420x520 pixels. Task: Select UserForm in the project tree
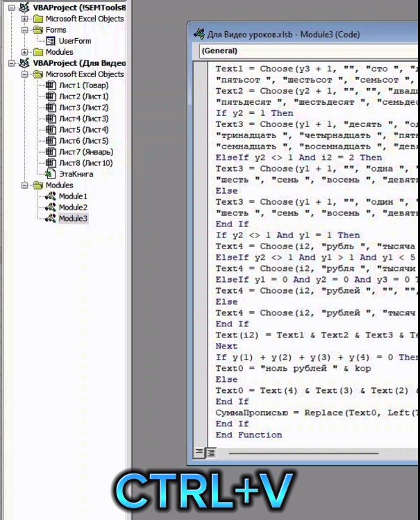(75, 41)
